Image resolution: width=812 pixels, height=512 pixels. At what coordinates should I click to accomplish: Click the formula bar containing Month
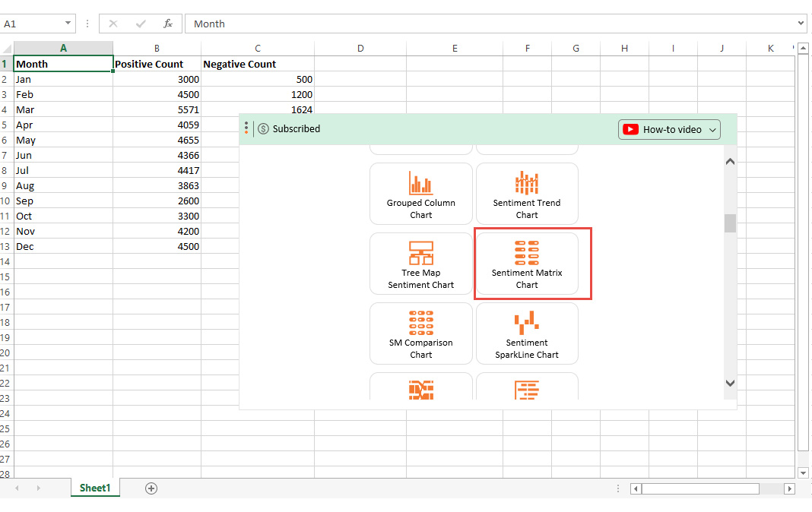[x=490, y=24]
